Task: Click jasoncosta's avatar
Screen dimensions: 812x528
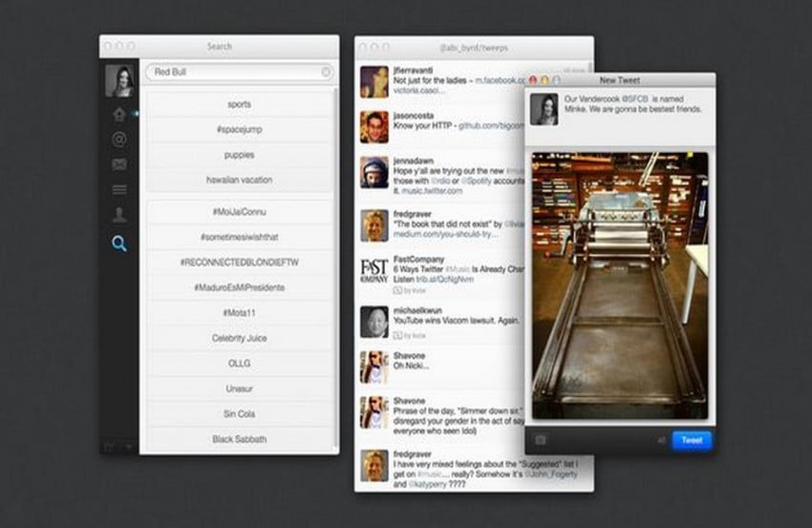Action: pyautogui.click(x=374, y=127)
